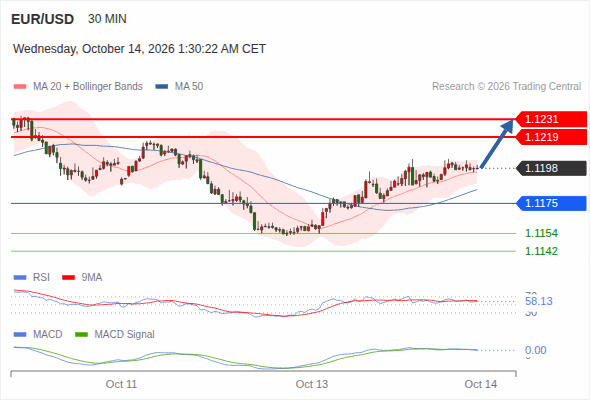Click the MACD legend swatch
This screenshot has height=400, width=590.
coord(20,335)
